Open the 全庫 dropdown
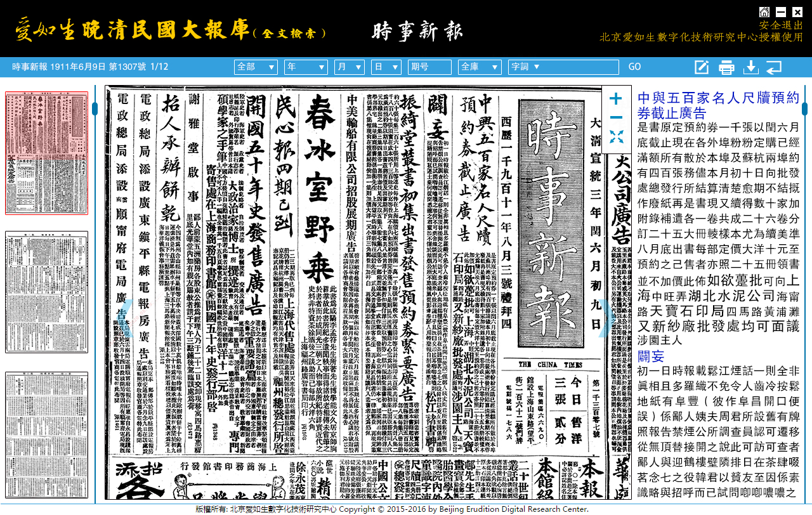This screenshot has height=515, width=812. tap(478, 66)
